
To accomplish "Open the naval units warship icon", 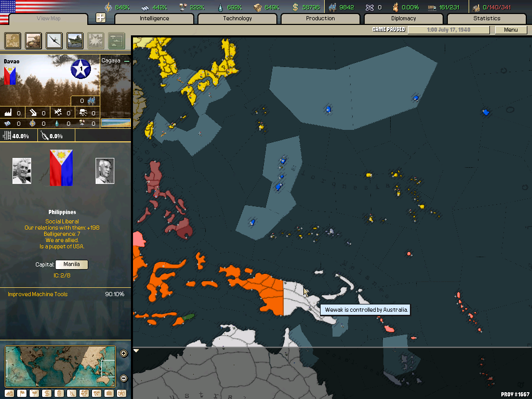I will click(x=75, y=41).
